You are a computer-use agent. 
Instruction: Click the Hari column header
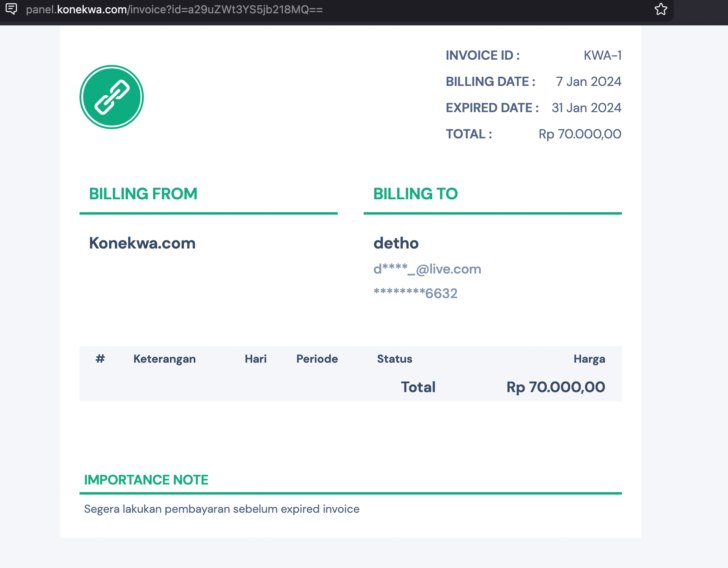255,359
